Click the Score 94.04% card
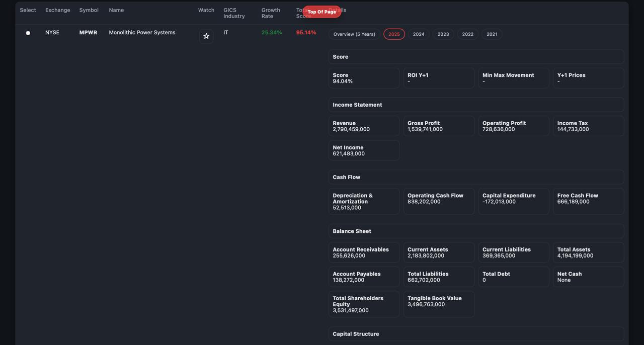This screenshot has width=644, height=345. point(364,78)
